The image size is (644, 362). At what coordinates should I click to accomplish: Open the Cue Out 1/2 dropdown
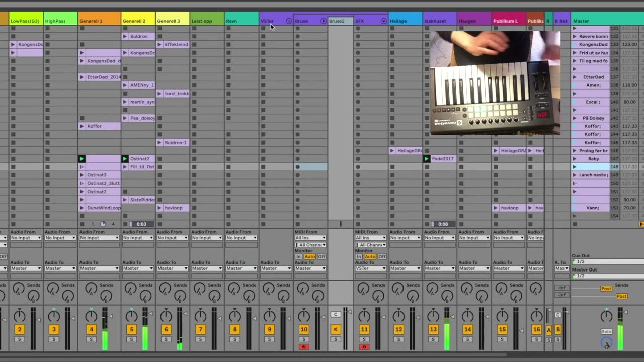[x=608, y=262]
